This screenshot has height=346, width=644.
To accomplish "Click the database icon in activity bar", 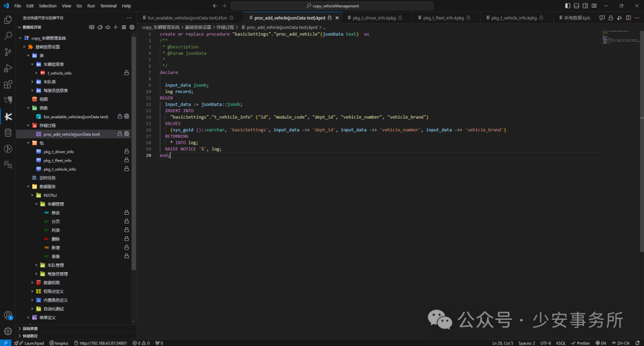I will pyautogui.click(x=8, y=132).
